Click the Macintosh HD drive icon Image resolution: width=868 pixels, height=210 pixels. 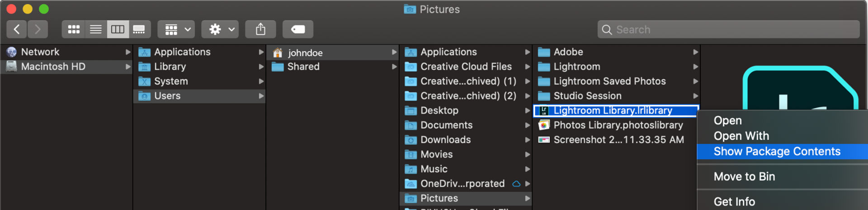point(11,67)
